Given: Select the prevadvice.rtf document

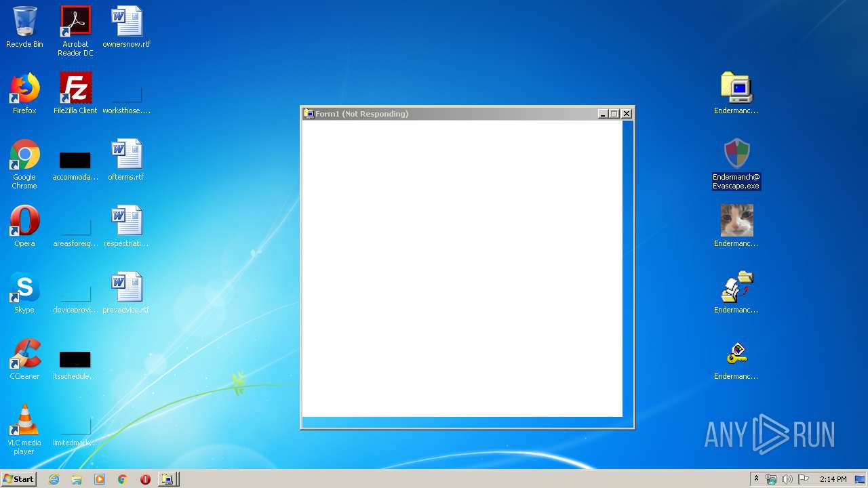Looking at the screenshot, I should pyautogui.click(x=127, y=293).
